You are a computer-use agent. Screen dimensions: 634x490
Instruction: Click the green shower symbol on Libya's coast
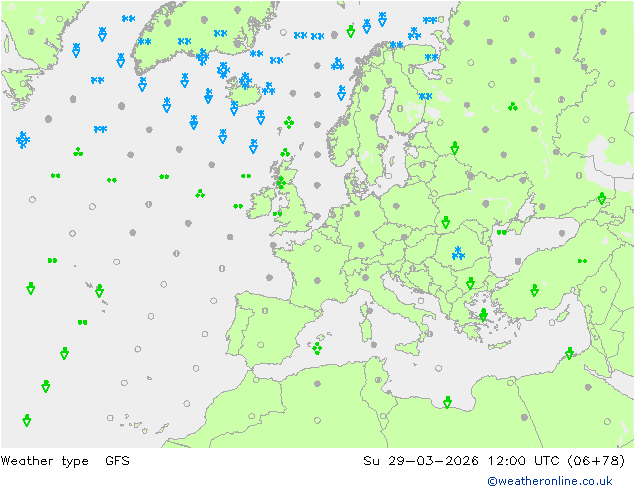click(447, 402)
